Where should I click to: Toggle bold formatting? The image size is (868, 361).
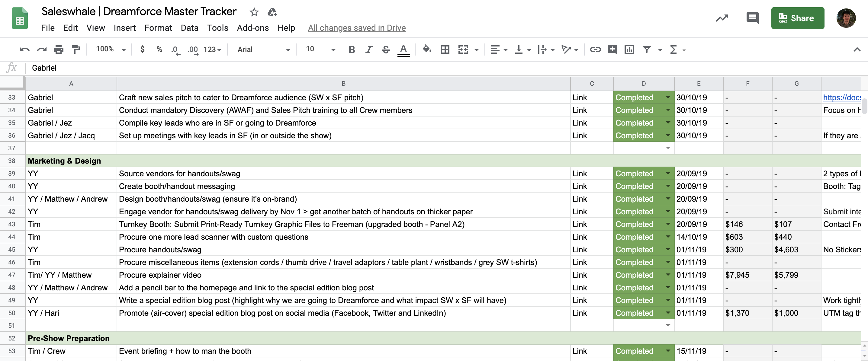[x=352, y=50]
